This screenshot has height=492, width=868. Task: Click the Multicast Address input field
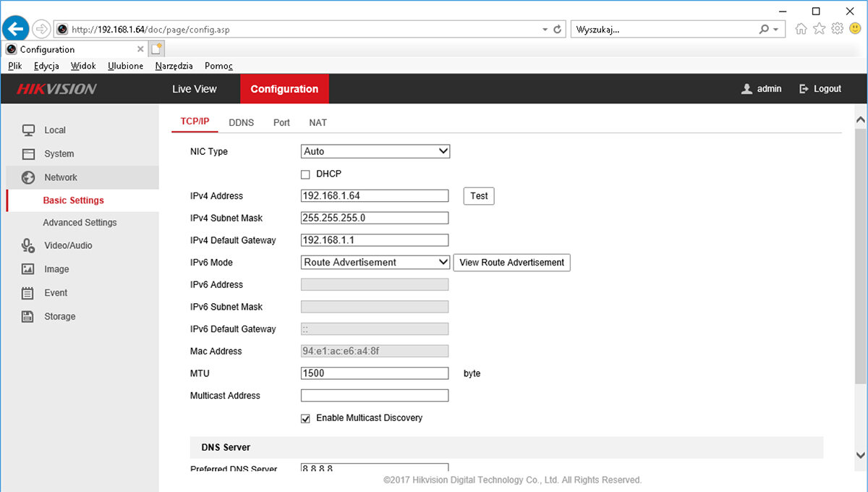coord(374,396)
